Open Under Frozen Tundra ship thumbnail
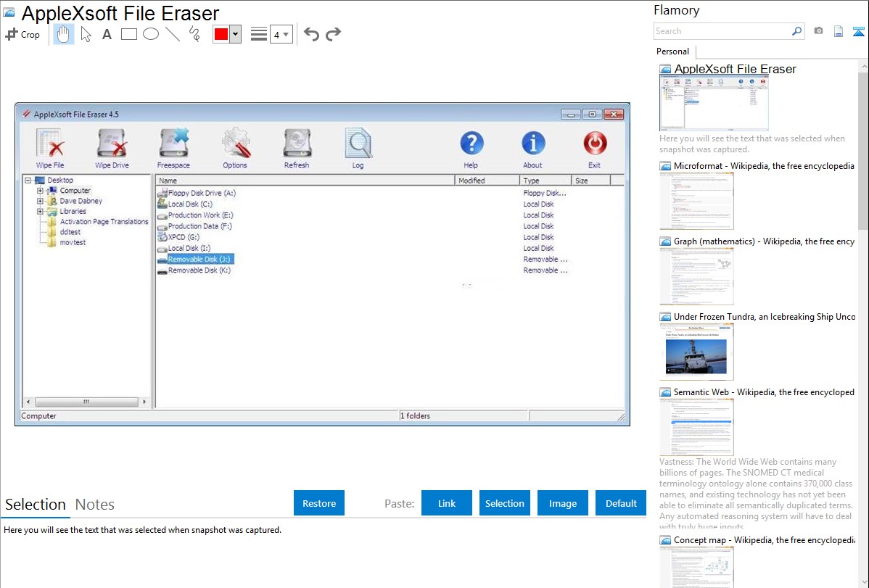This screenshot has height=588, width=869. (x=696, y=352)
